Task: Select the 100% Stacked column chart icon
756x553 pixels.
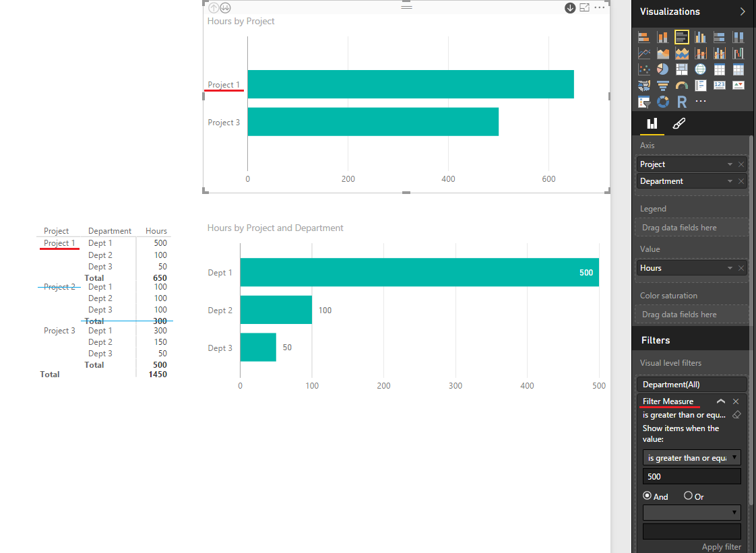Action: tap(738, 37)
